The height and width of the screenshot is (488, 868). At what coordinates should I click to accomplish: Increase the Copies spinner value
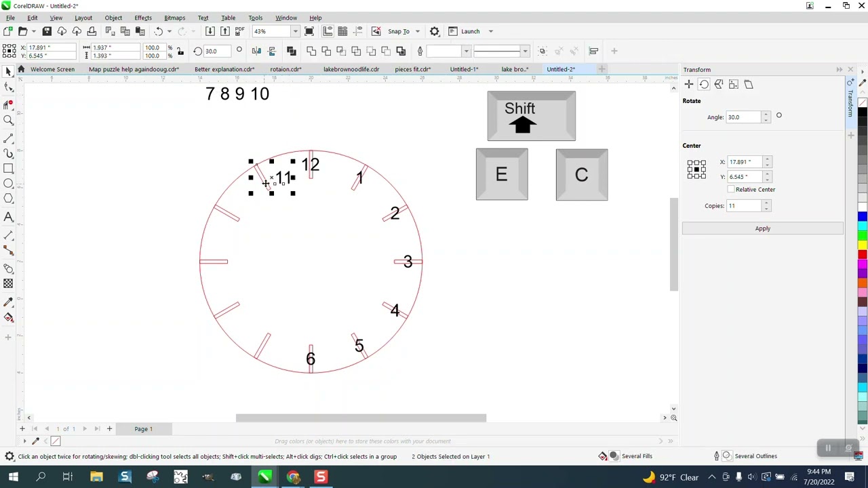coord(767,203)
